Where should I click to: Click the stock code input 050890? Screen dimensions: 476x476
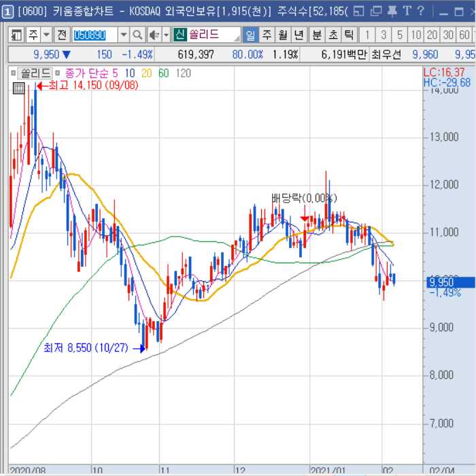(x=95, y=35)
